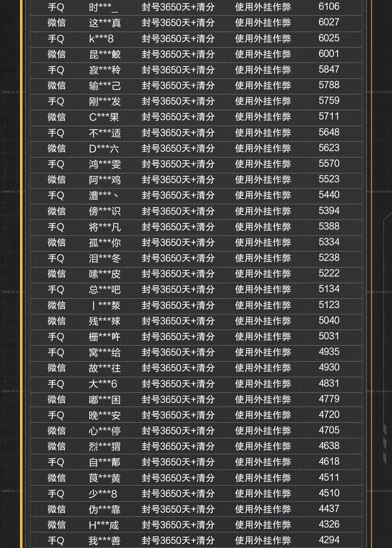Click score value 5711
392x548 pixels.
coord(329,116)
